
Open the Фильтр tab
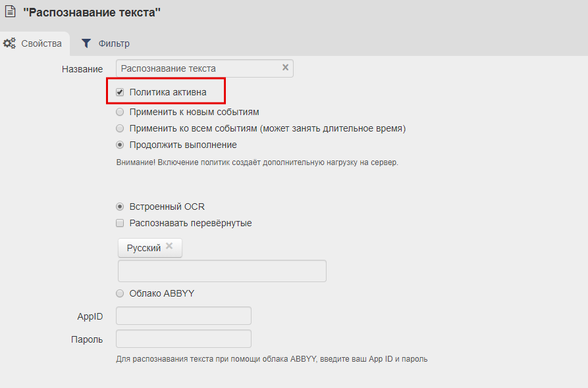106,43
